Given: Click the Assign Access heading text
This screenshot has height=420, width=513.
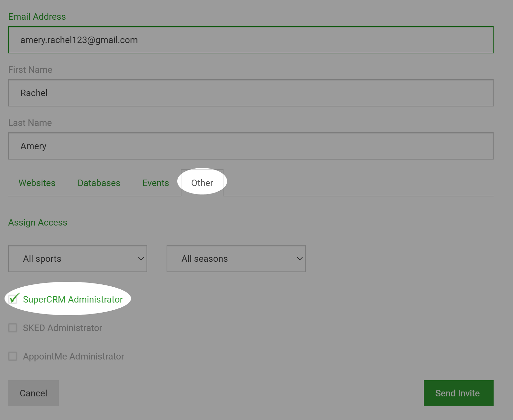Looking at the screenshot, I should click(x=38, y=223).
